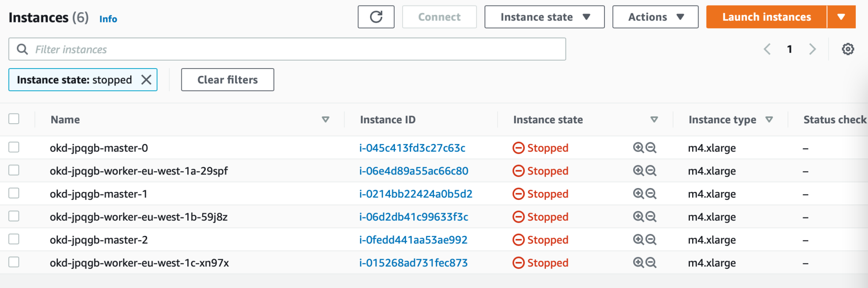Open the Instance state dropdown menu

(544, 17)
